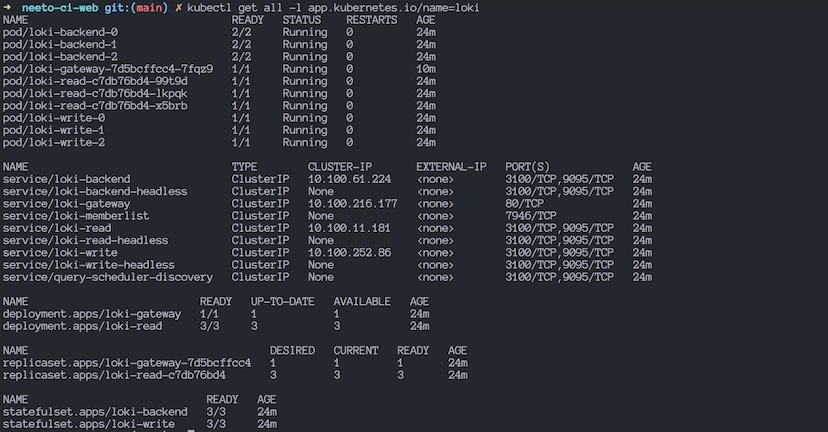Select statefulset.apps/loki-backend name

click(x=95, y=412)
